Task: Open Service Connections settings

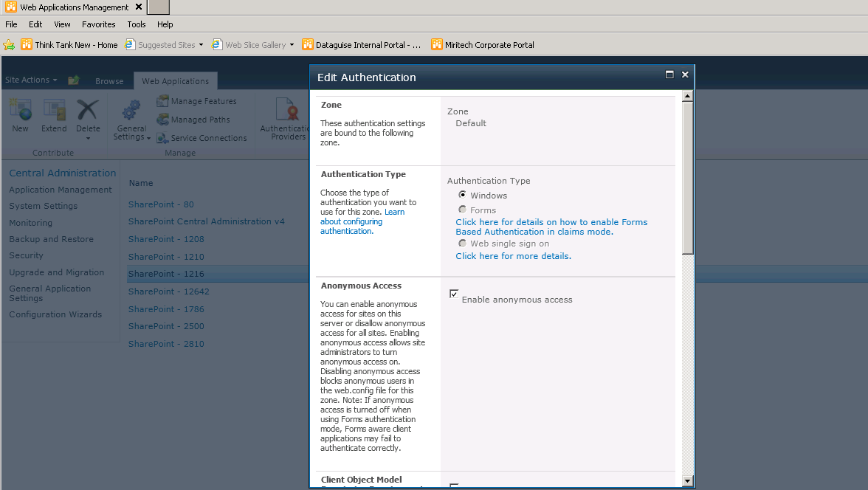Action: click(x=202, y=137)
